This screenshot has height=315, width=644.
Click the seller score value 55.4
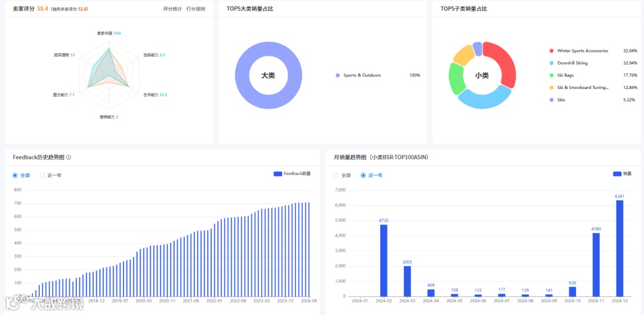[x=43, y=8]
